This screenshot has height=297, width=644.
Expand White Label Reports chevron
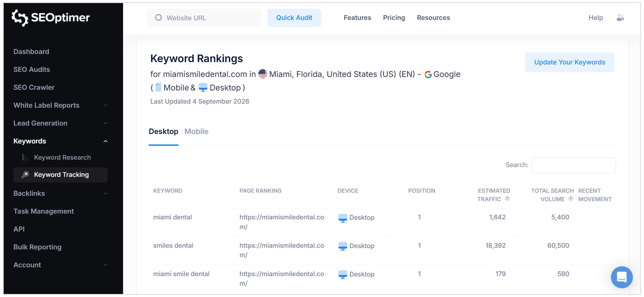(x=106, y=105)
